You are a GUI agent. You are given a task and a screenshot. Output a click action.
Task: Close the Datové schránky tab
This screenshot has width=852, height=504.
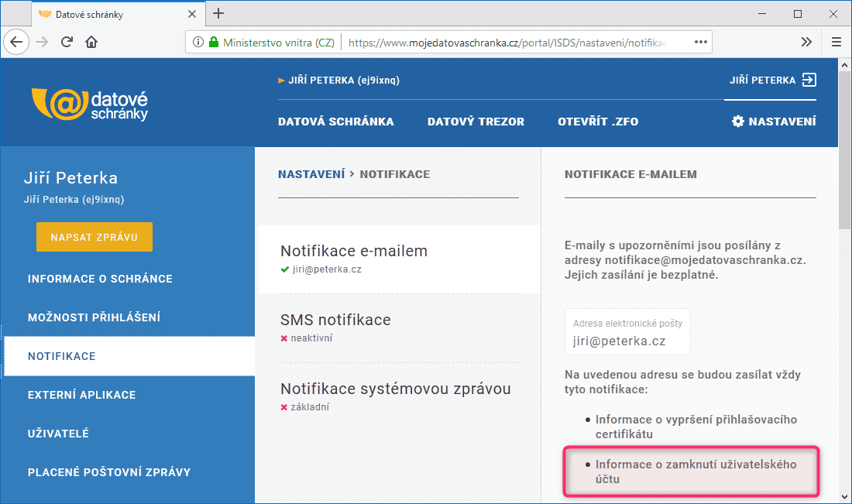(192, 14)
